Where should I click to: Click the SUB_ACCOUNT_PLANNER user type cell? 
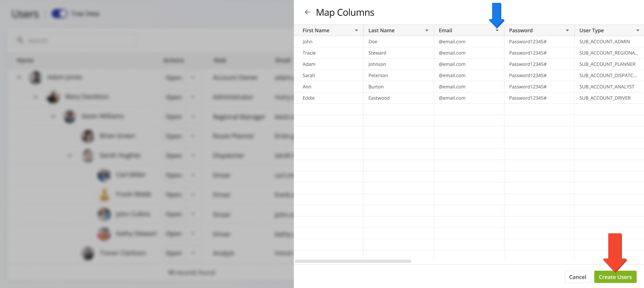609,64
